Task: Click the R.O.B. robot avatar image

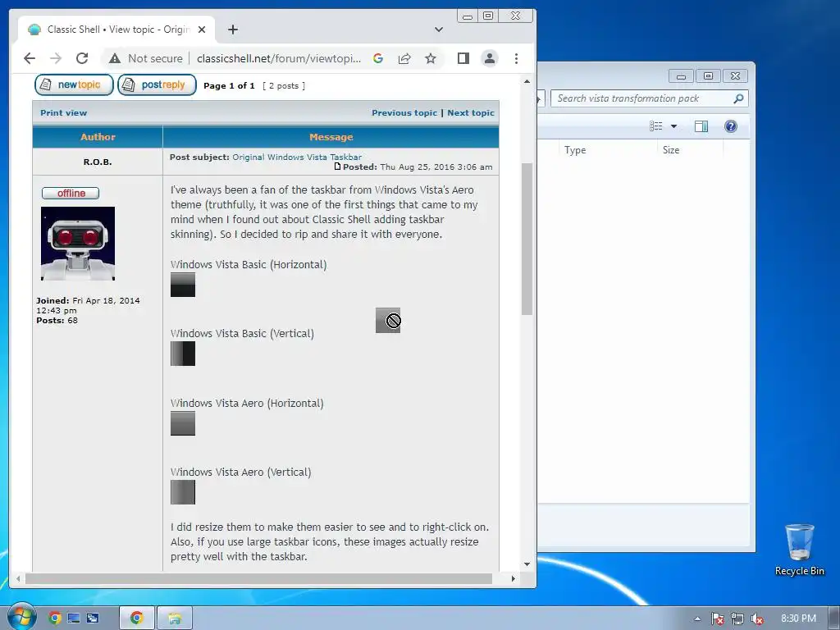Action: point(78,244)
